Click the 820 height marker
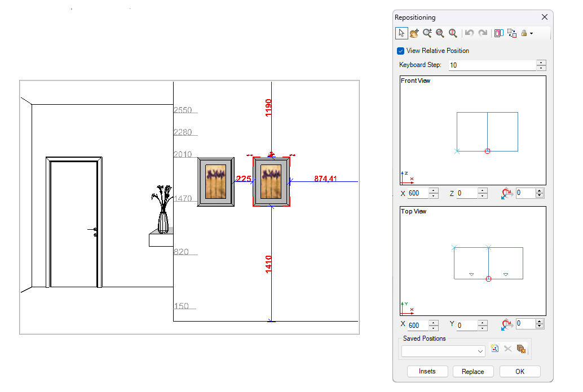The width and height of the screenshot is (583, 392). pyautogui.click(x=182, y=252)
